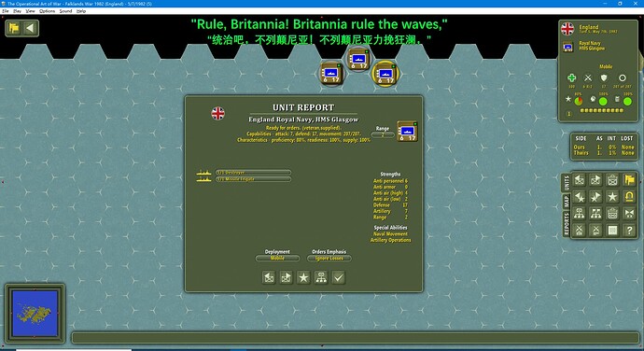
Task: Switch to the REPORTS side tab
Action: pos(566,224)
